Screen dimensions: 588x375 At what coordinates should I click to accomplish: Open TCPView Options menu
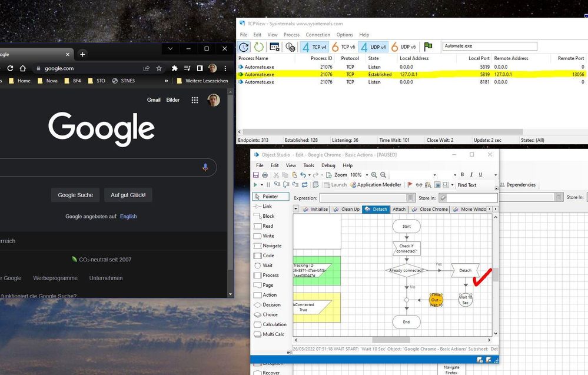coord(345,35)
